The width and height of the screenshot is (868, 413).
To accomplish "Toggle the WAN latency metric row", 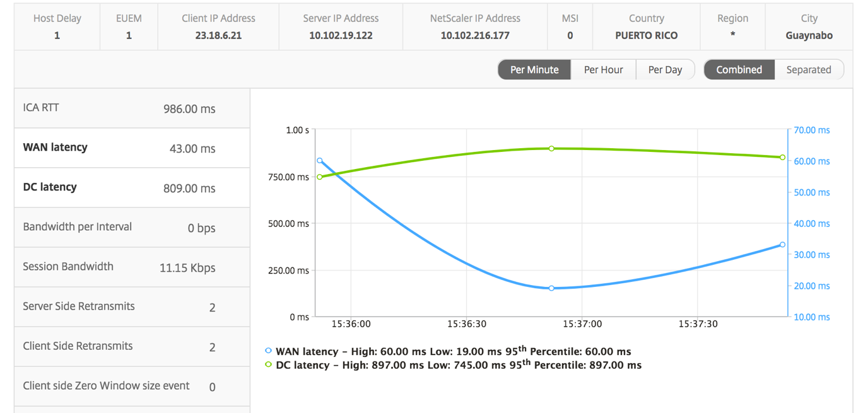I will click(x=132, y=148).
